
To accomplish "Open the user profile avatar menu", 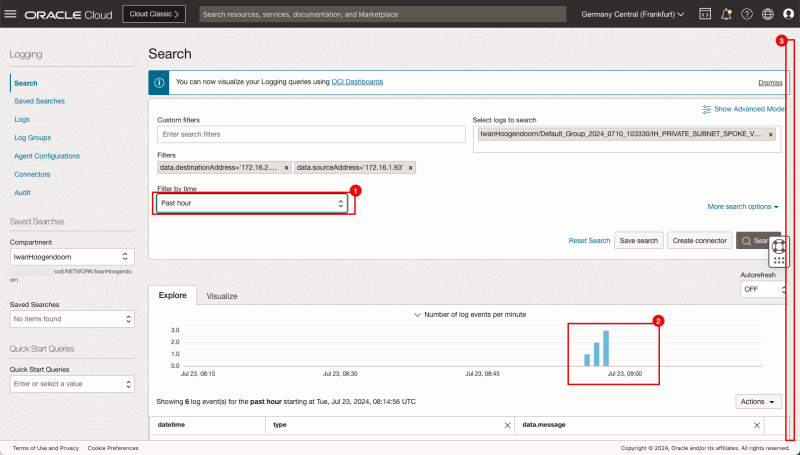I will coord(789,15).
